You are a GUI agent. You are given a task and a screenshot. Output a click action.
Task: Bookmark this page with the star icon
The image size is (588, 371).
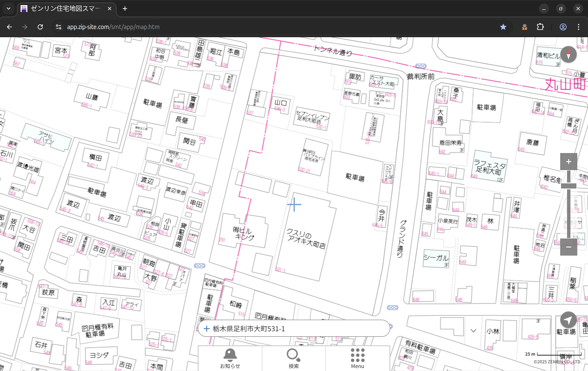click(503, 27)
